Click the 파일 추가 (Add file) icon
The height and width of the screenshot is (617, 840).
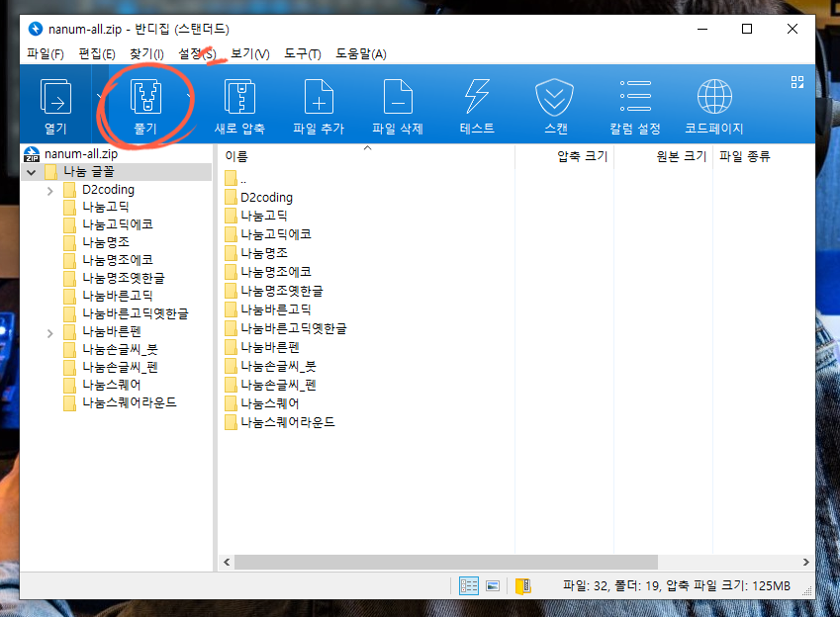click(319, 97)
